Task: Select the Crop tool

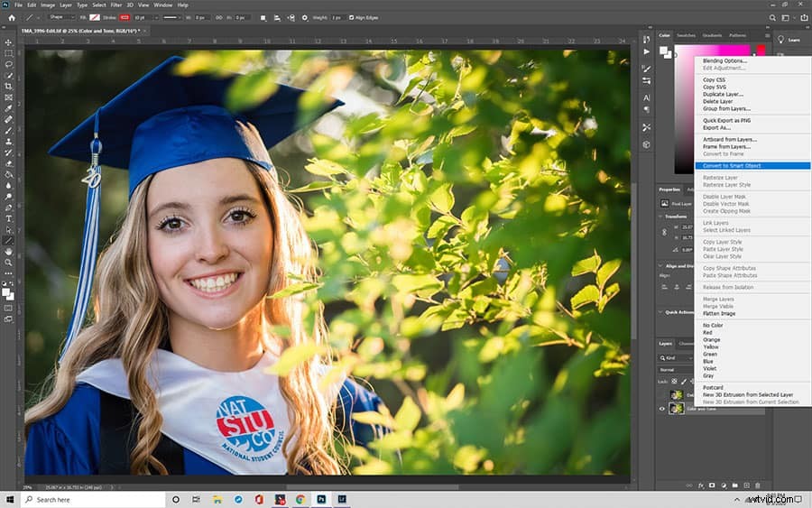Action: tap(8, 86)
